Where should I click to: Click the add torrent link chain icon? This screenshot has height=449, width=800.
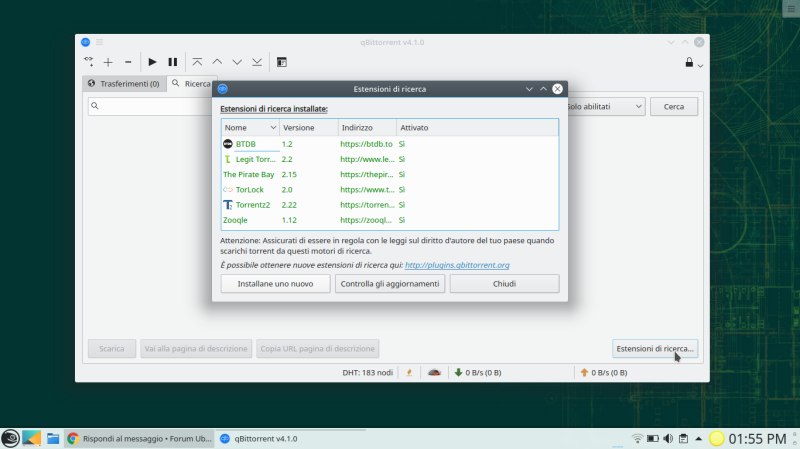coord(89,62)
